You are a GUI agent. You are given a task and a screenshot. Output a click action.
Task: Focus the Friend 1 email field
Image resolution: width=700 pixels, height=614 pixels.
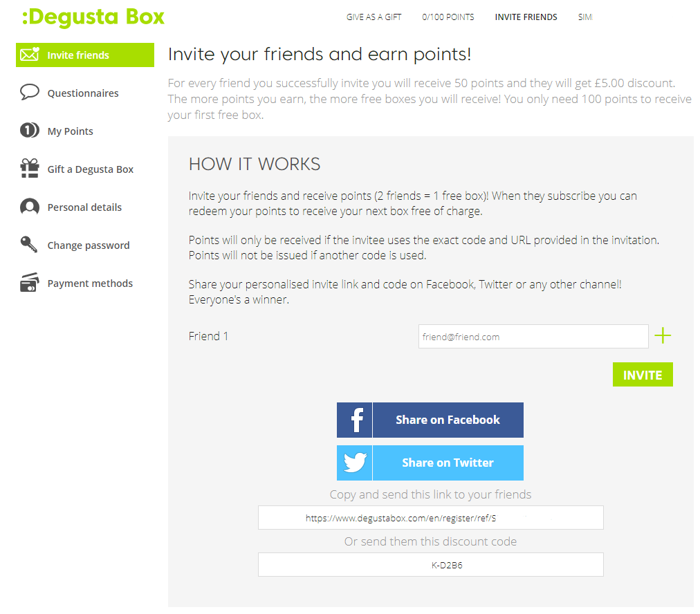coord(533,337)
